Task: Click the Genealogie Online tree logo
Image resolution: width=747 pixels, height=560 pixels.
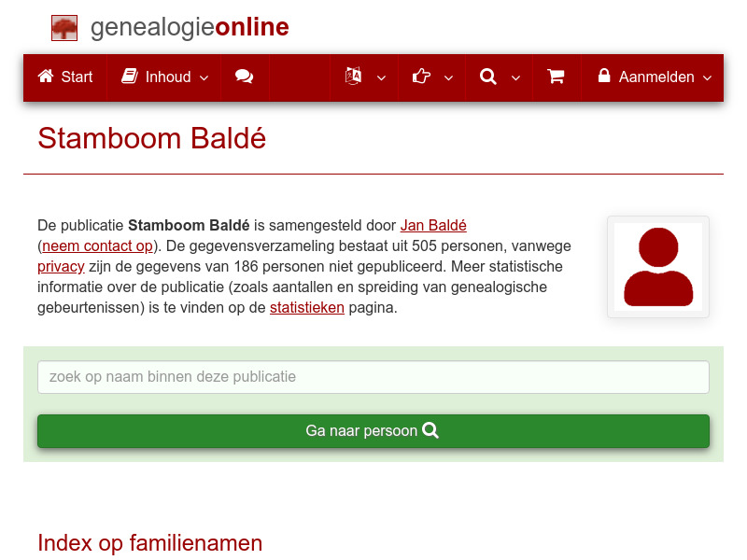Action: point(63,27)
